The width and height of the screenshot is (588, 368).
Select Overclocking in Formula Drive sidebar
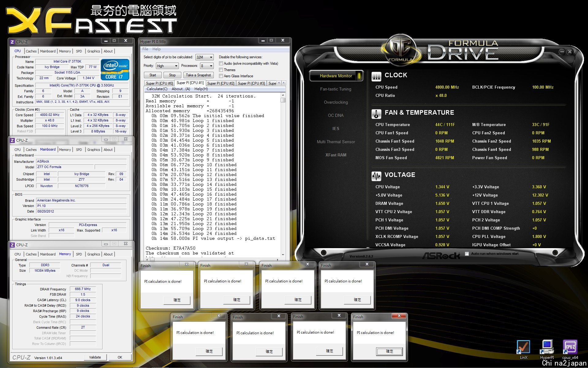point(336,102)
